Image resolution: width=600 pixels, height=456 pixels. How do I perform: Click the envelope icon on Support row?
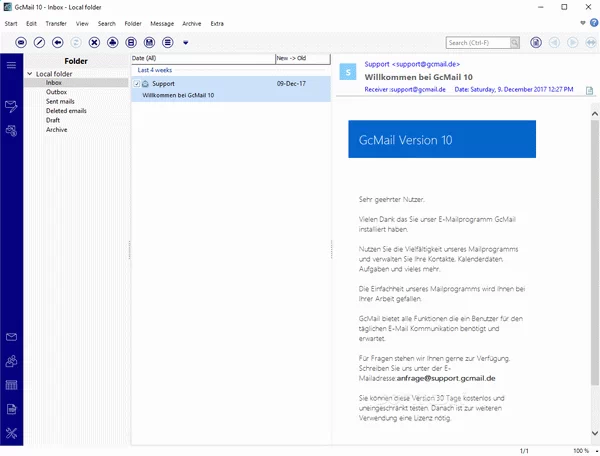(x=145, y=84)
